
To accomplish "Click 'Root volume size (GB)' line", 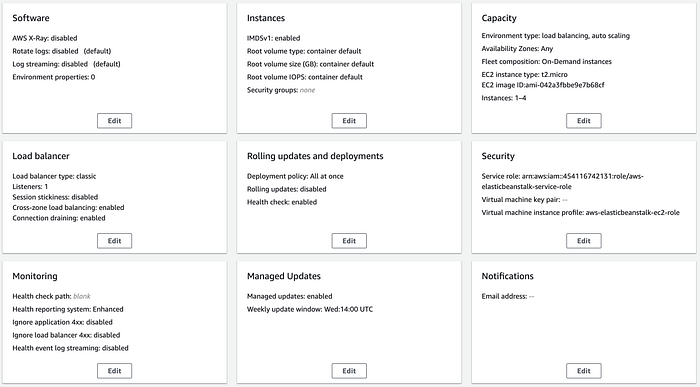I will click(310, 64).
